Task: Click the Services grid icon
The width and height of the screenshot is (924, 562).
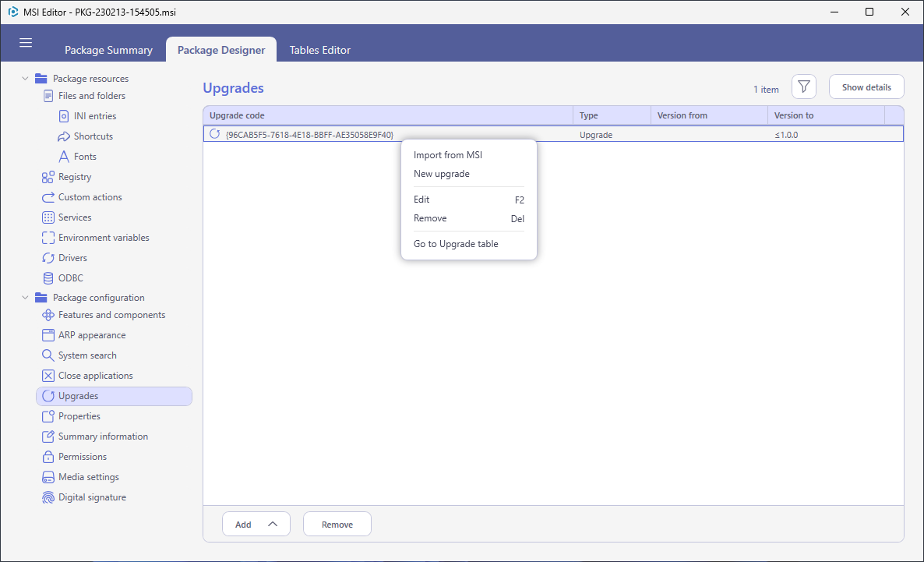Action: click(48, 217)
